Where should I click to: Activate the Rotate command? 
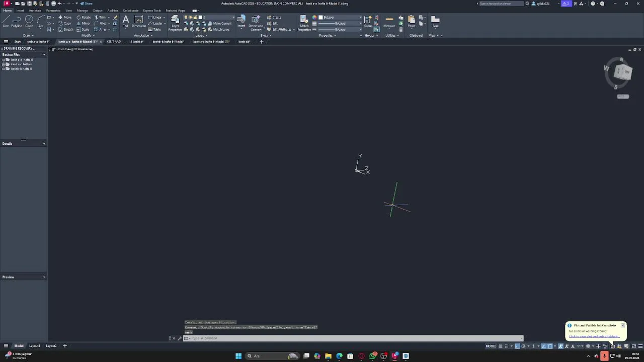84,17
